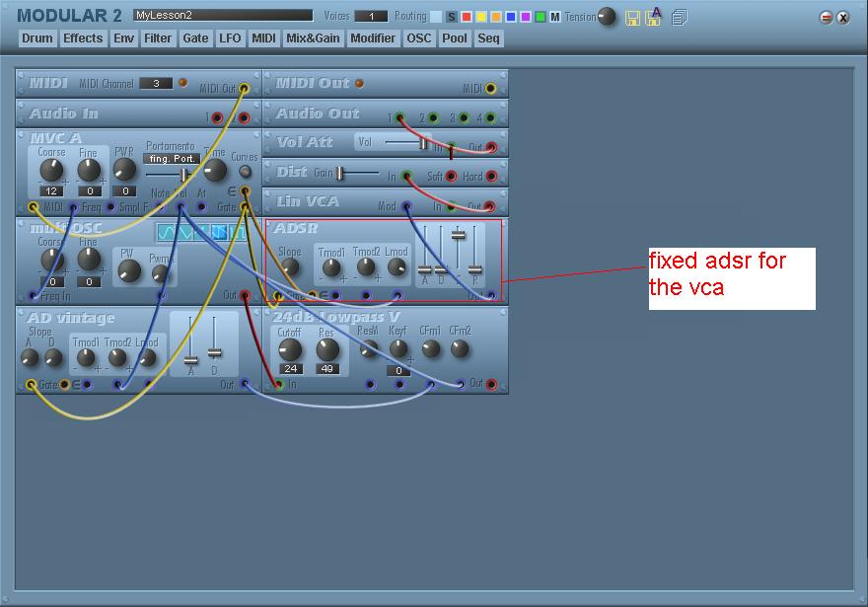Click the Seq module button

tap(488, 38)
